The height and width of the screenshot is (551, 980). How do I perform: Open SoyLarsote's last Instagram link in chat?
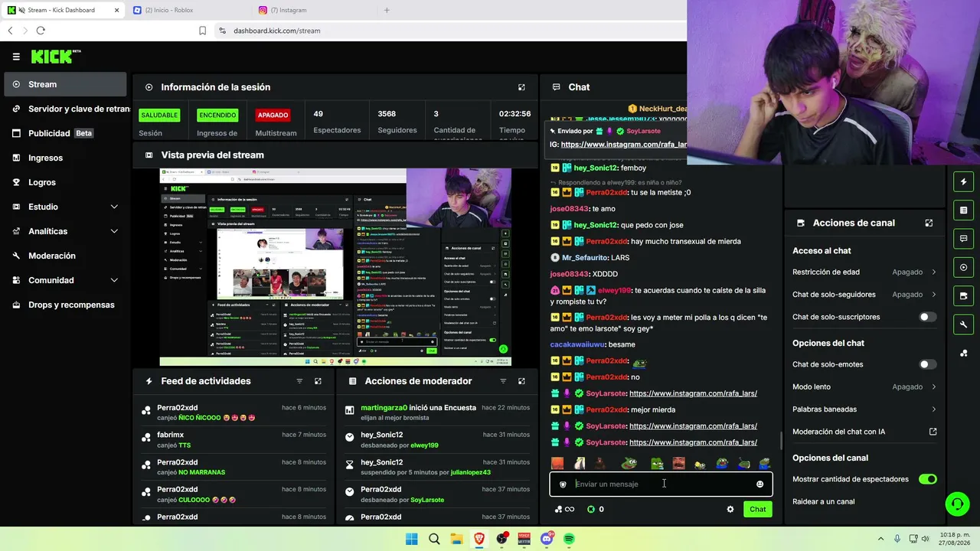click(693, 442)
